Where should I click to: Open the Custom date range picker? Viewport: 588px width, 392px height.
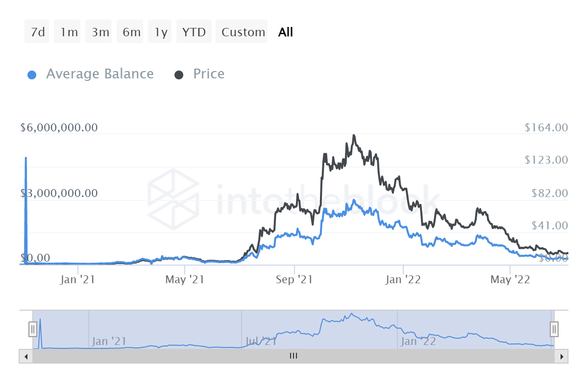pyautogui.click(x=243, y=32)
